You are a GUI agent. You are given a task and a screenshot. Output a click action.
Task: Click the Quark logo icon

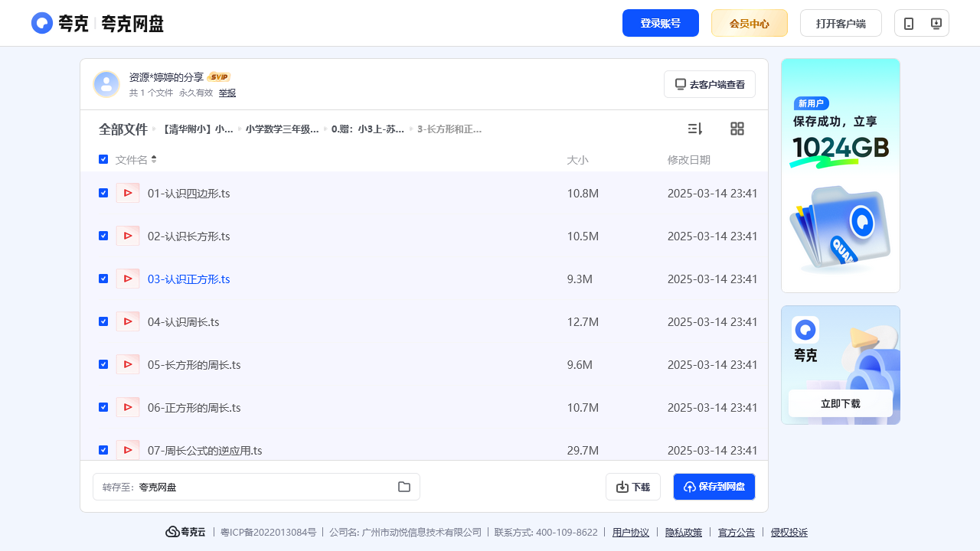pyautogui.click(x=42, y=23)
